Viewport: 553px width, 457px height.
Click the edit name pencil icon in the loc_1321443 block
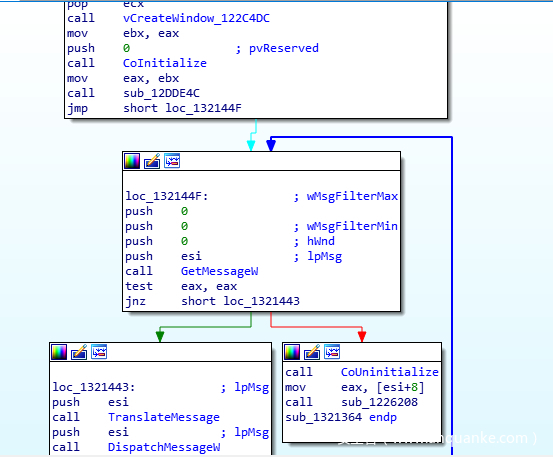point(79,352)
